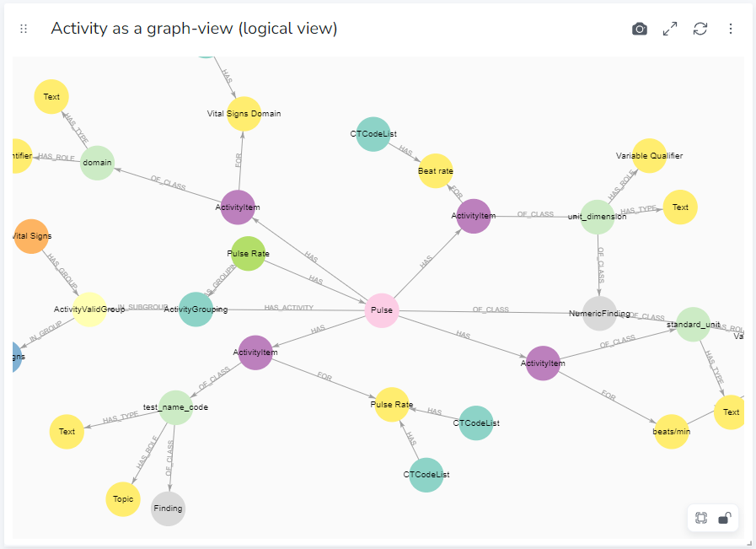The width and height of the screenshot is (756, 549).
Task: Select the Vital Signs Domain node
Action: pyautogui.click(x=244, y=114)
